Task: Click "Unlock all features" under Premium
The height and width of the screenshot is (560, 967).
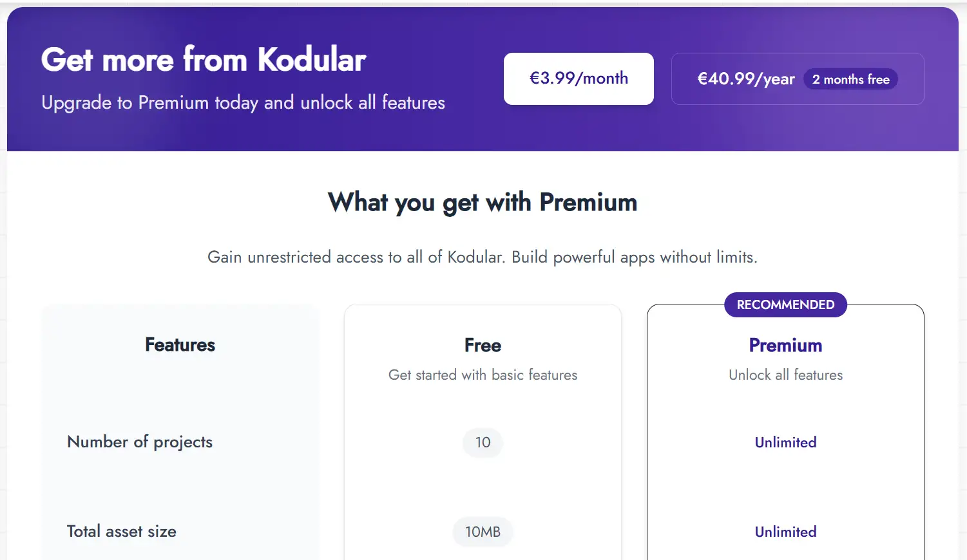Action: [785, 375]
